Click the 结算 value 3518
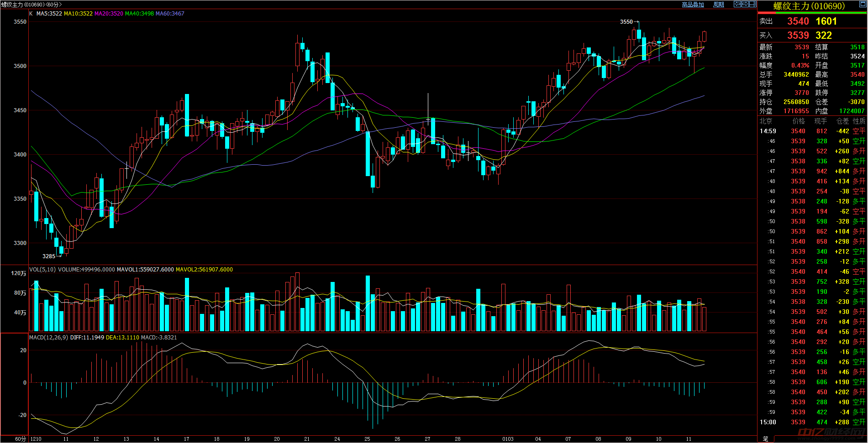This screenshot has width=868, height=443. pos(857,47)
